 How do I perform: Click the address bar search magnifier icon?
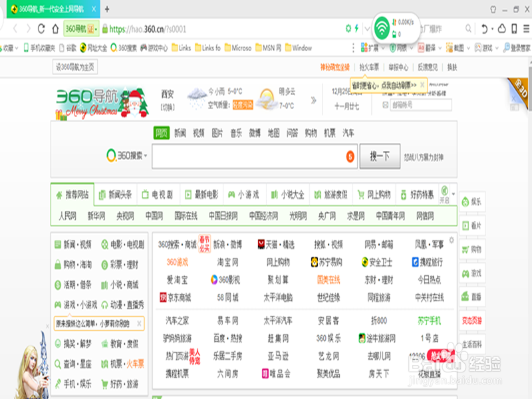point(468,29)
